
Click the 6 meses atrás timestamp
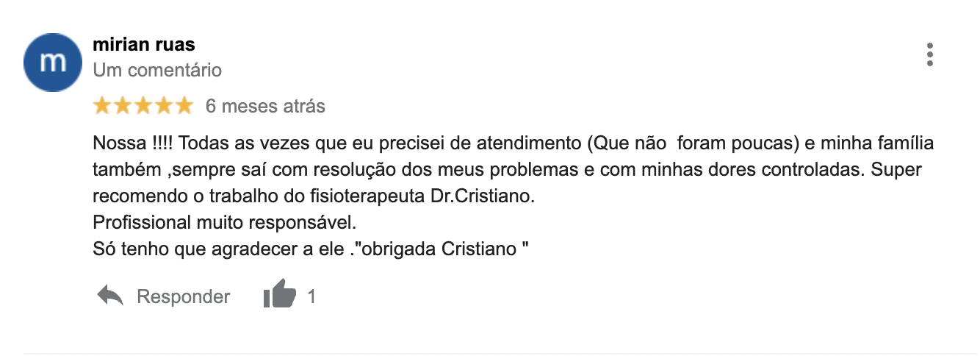pyautogui.click(x=265, y=106)
